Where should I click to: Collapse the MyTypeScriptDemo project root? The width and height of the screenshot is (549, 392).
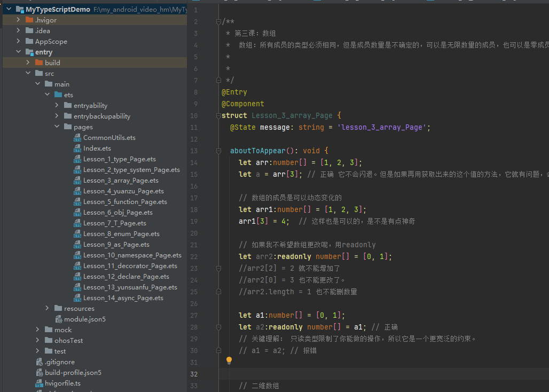coord(9,9)
